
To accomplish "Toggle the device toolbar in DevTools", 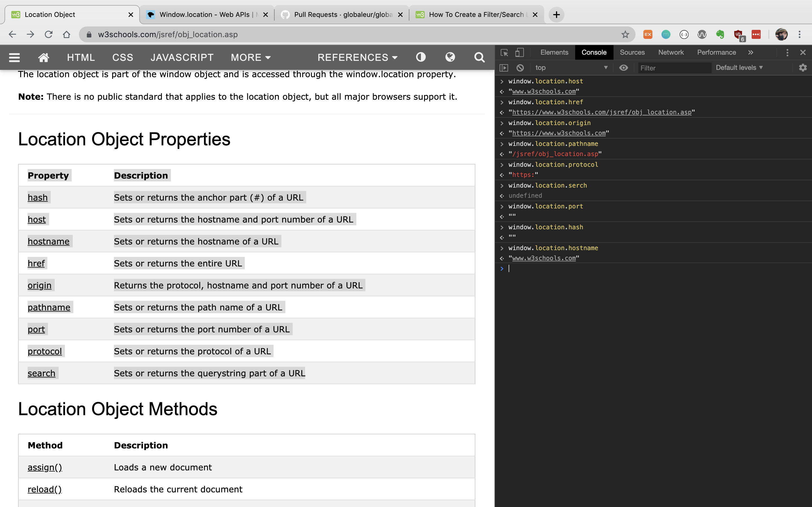I will tap(519, 52).
